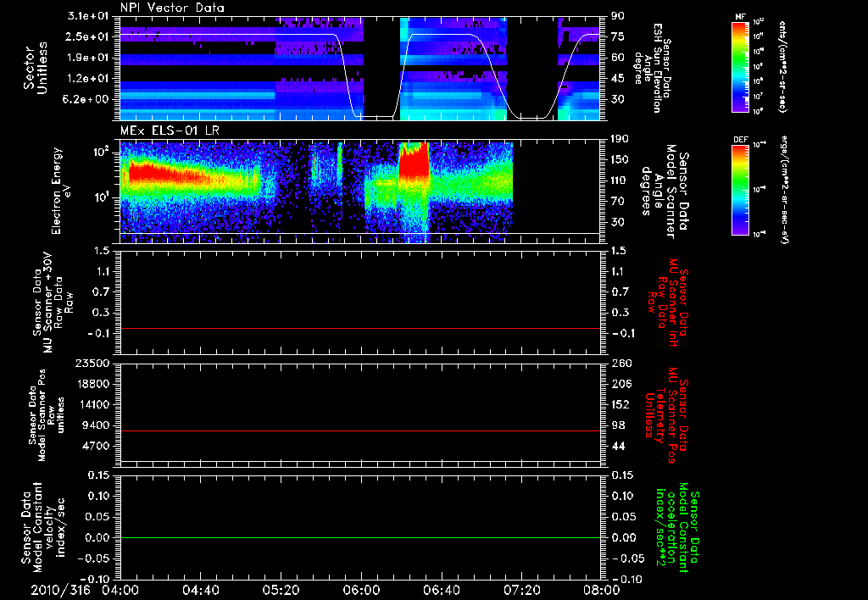Click the '2.5e+01' sector tick label
868x600 pixels.
coord(88,36)
